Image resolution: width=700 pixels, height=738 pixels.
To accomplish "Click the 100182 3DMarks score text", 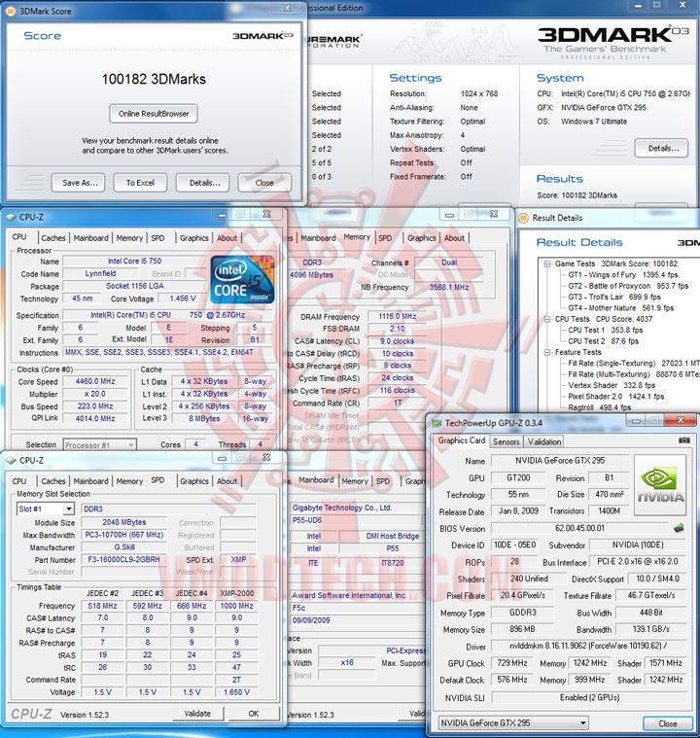I will (154, 79).
